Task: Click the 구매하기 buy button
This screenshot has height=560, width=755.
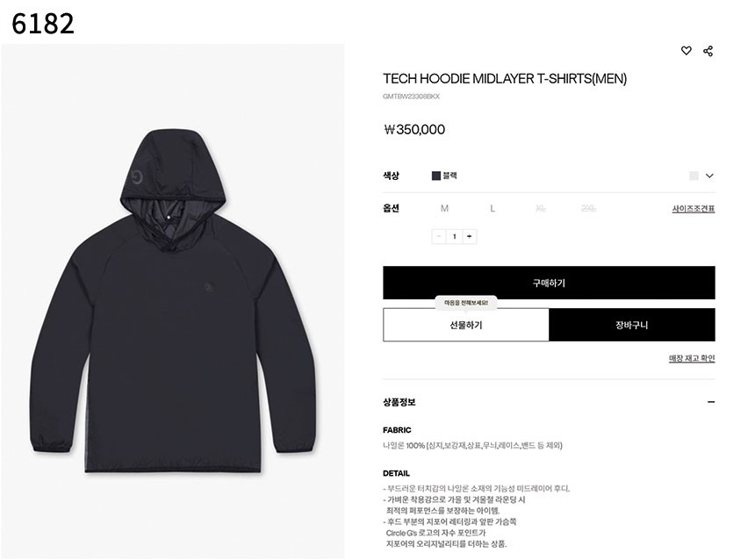Action: click(549, 283)
